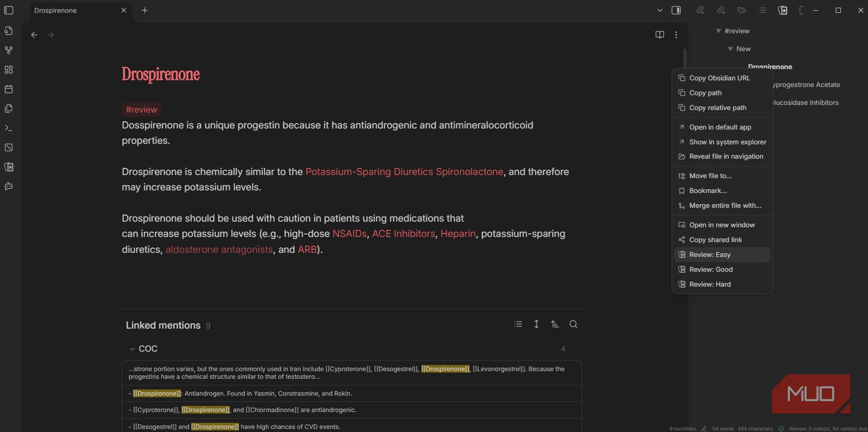Open the NSAIDs note link
The image size is (868, 432).
point(349,234)
